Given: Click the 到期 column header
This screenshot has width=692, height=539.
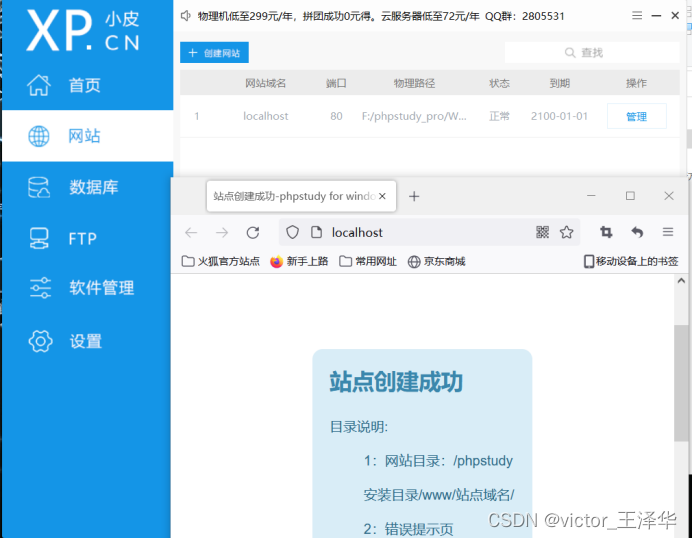Looking at the screenshot, I should click(559, 83).
